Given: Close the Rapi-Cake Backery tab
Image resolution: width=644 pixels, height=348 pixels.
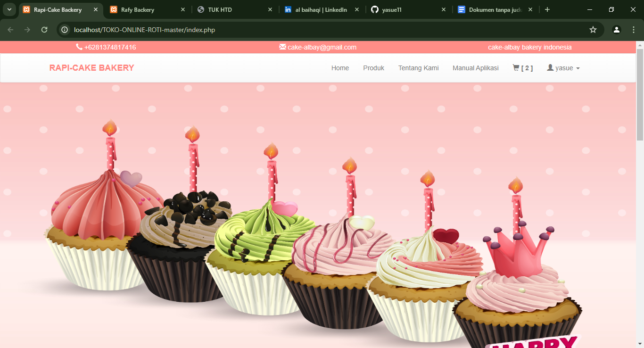Looking at the screenshot, I should pos(96,9).
